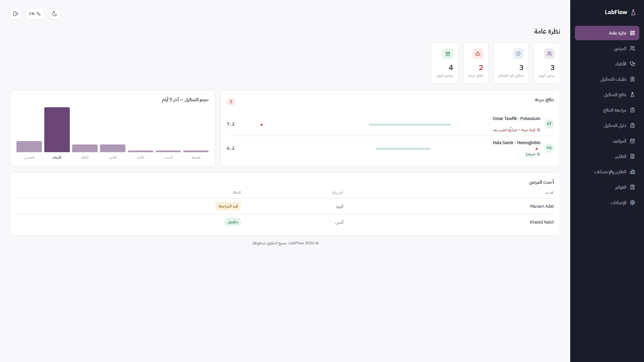644x362 pixels.
Task: Click the Khaled Nabil patient name
Action: 542,222
